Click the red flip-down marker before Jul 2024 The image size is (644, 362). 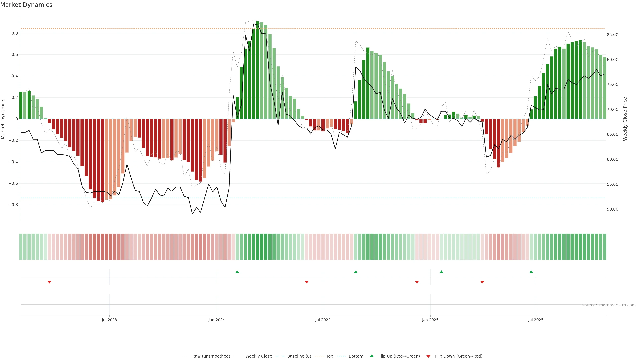coord(307,282)
